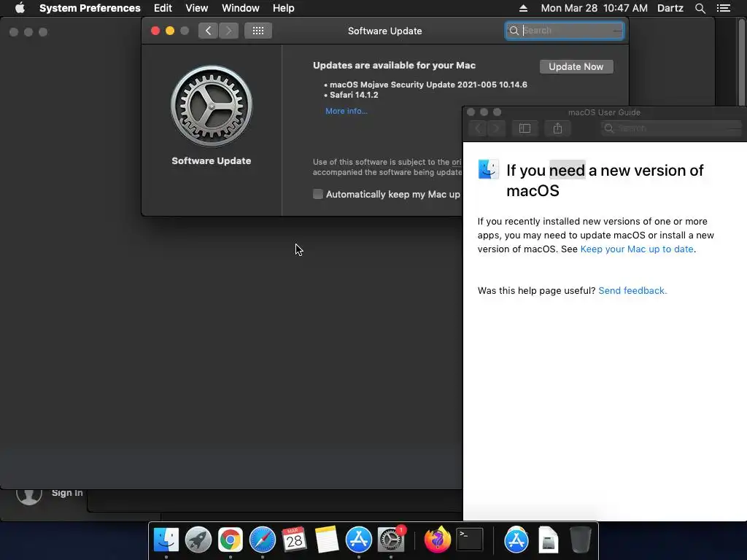Open the Window menu

tap(241, 8)
